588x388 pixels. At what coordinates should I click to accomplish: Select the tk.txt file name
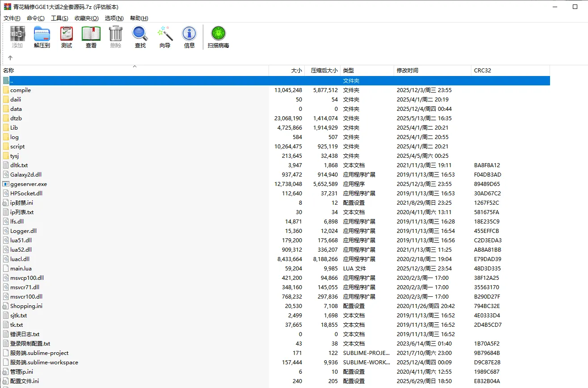pos(17,325)
